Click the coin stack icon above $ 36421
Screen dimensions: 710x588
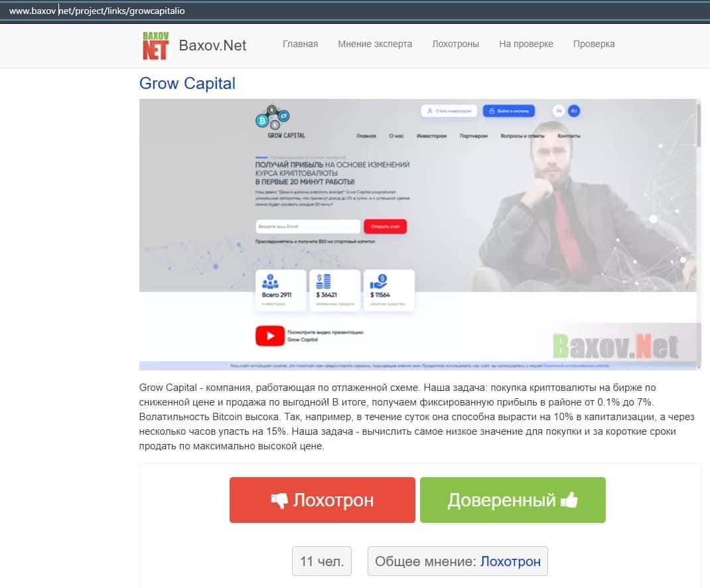tap(323, 281)
